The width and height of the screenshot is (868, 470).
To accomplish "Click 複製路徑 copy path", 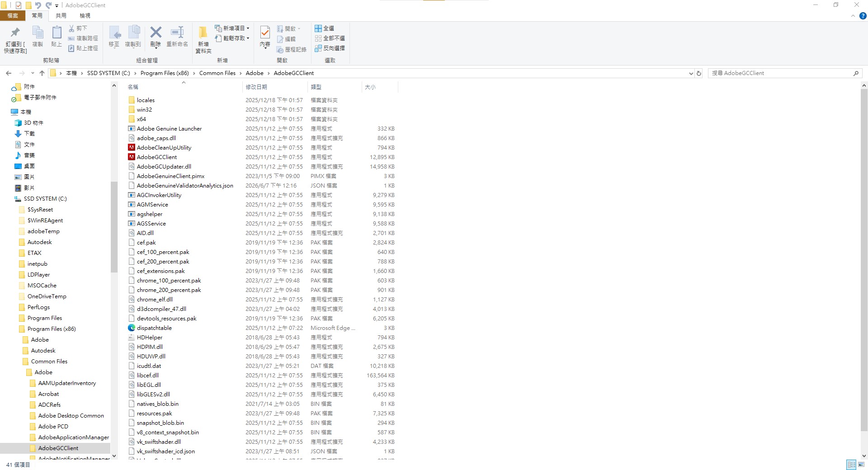I will pyautogui.click(x=83, y=38).
